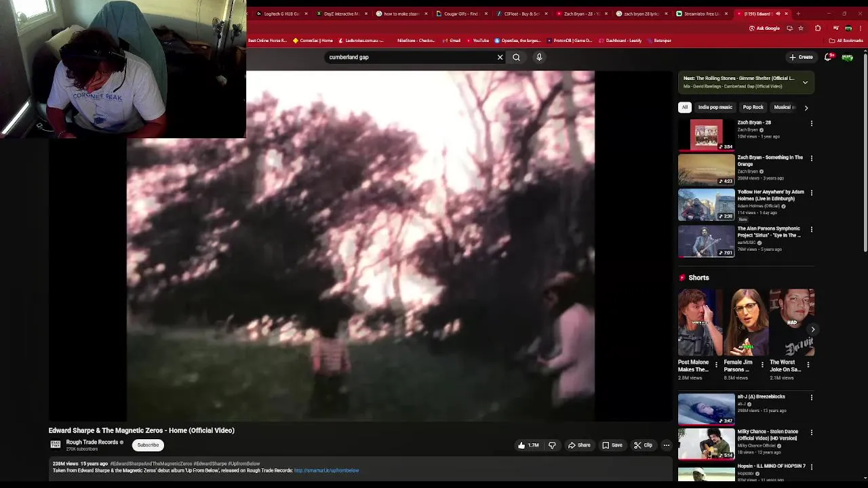
Task: Open the YouTube bookmark
Action: [x=477, y=41]
